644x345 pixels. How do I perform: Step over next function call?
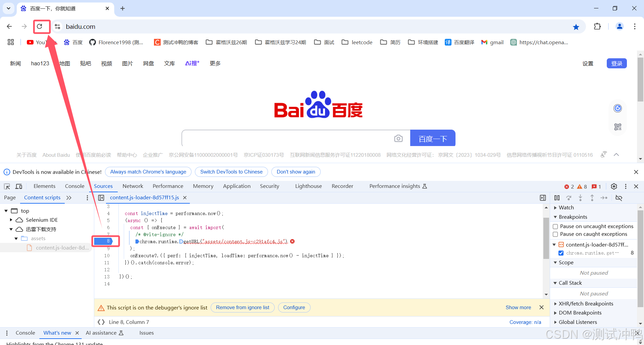coord(569,198)
